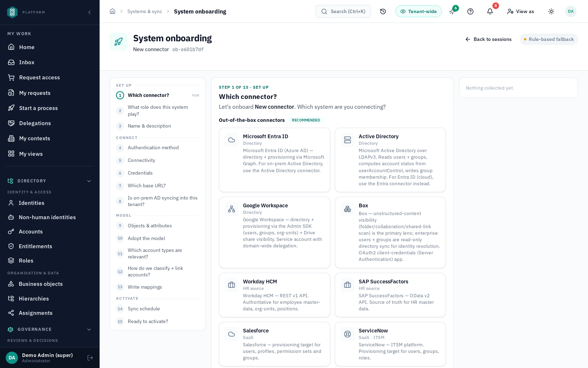Open Accounts in the sidebar
Viewport: 588px width, 368px height.
[50, 231]
